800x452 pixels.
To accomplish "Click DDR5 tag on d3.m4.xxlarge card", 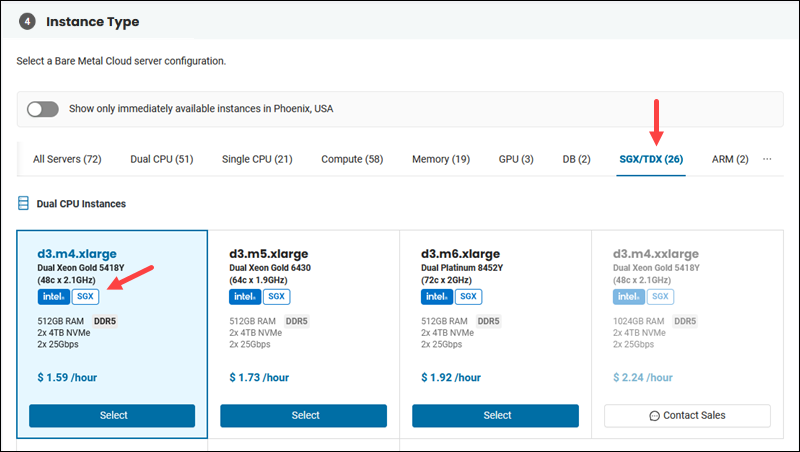I will (x=685, y=321).
